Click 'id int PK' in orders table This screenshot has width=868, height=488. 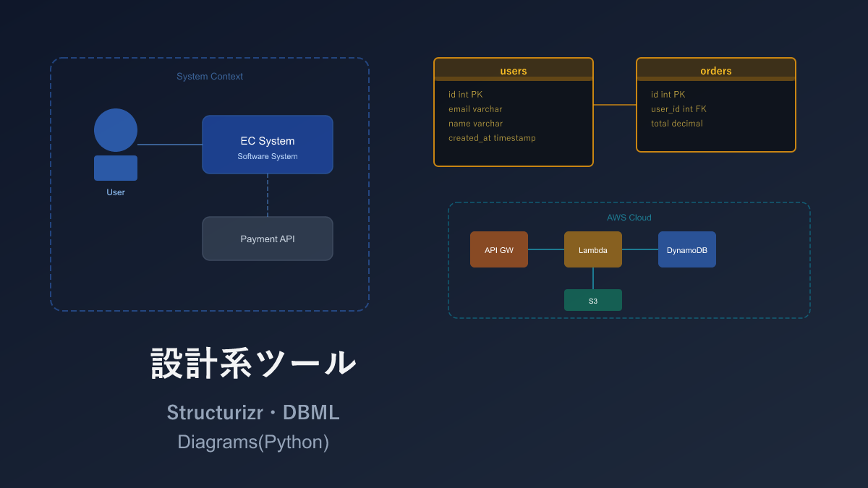668,95
